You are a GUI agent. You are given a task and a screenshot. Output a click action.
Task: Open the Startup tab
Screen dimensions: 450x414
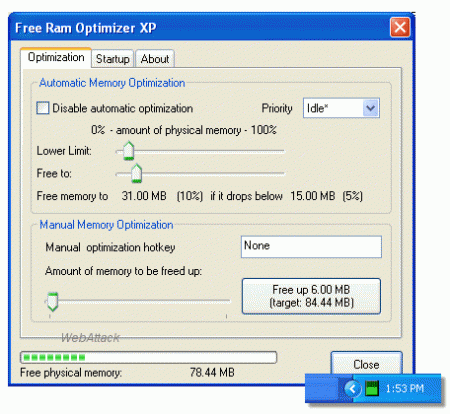tap(113, 59)
